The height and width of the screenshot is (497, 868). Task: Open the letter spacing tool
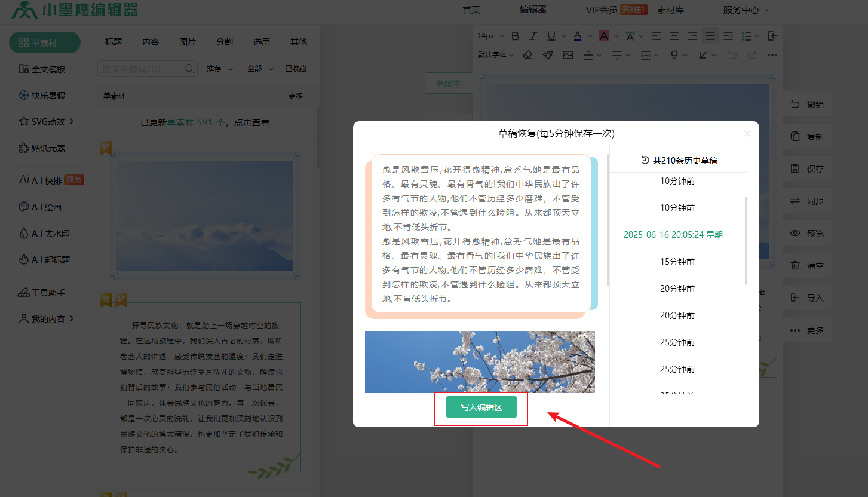coord(630,36)
